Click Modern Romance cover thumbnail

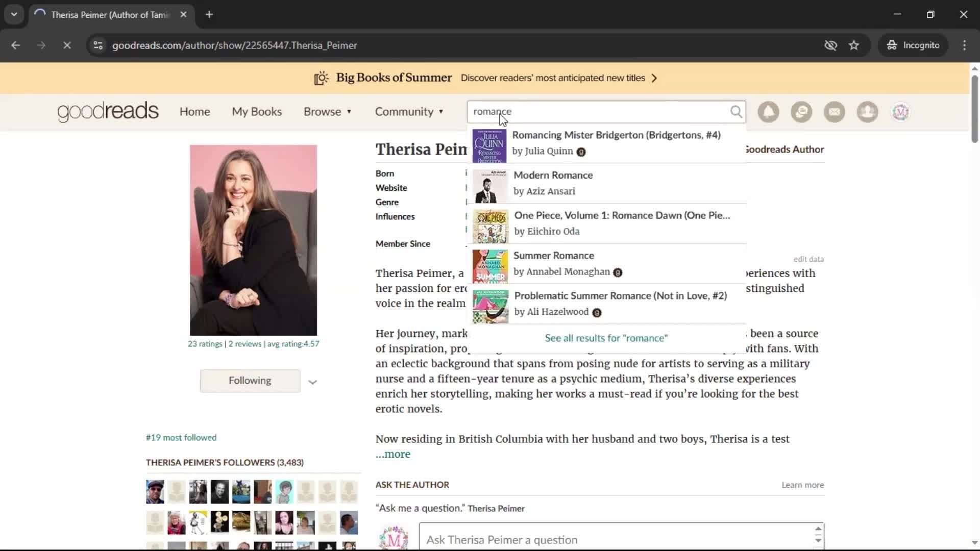point(491,186)
